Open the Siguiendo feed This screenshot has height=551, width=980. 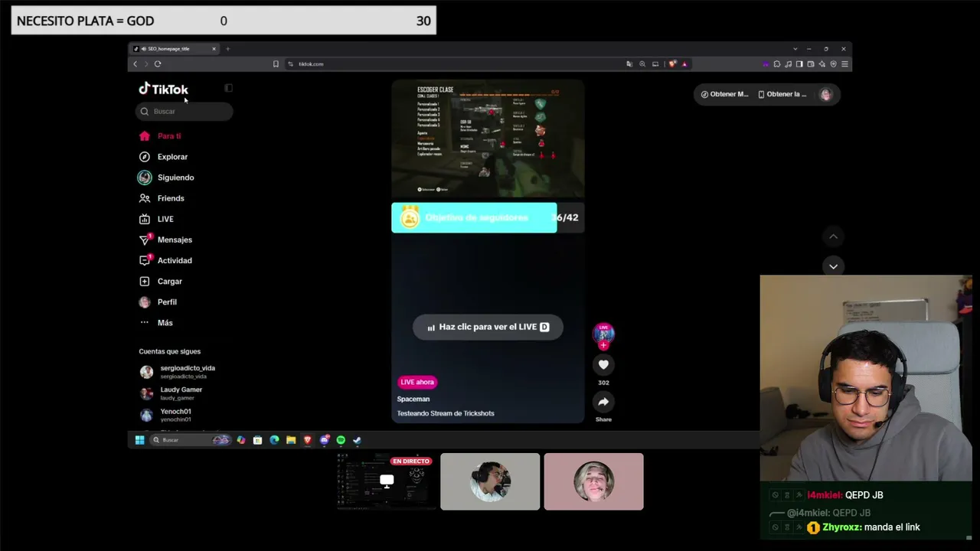click(166, 178)
